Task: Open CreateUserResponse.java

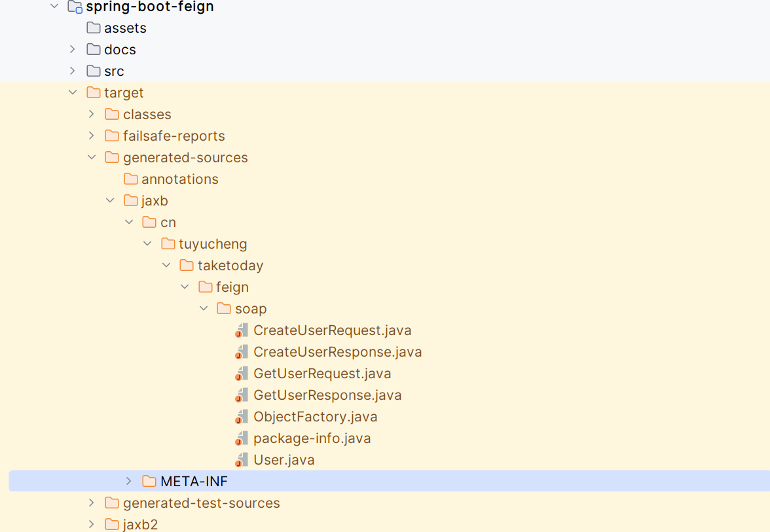Action: [x=337, y=352]
